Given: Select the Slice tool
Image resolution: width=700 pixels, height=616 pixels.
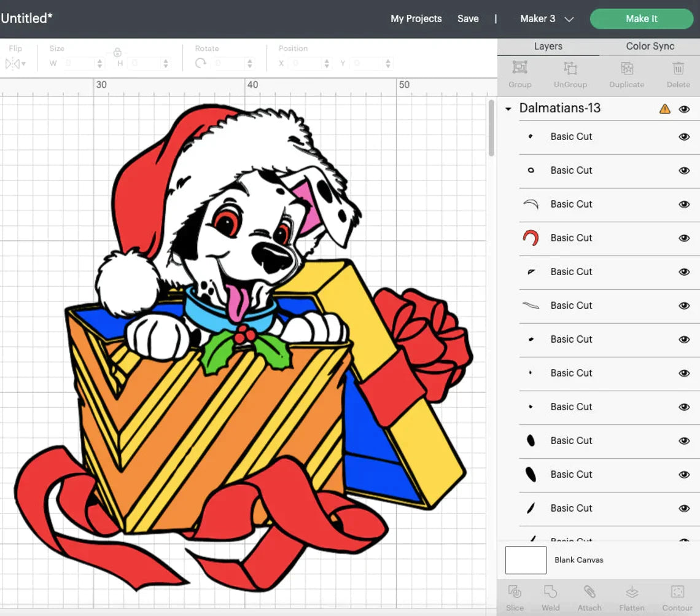Looking at the screenshot, I should pyautogui.click(x=515, y=592).
